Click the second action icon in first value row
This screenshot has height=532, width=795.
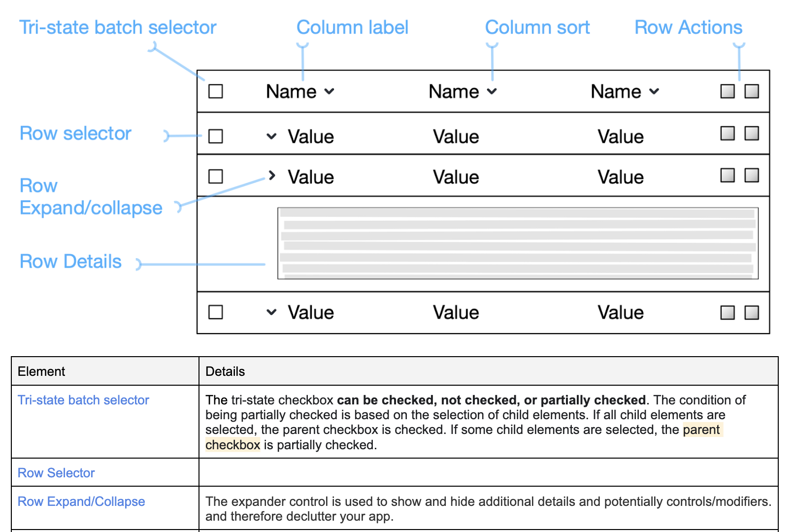[751, 133]
